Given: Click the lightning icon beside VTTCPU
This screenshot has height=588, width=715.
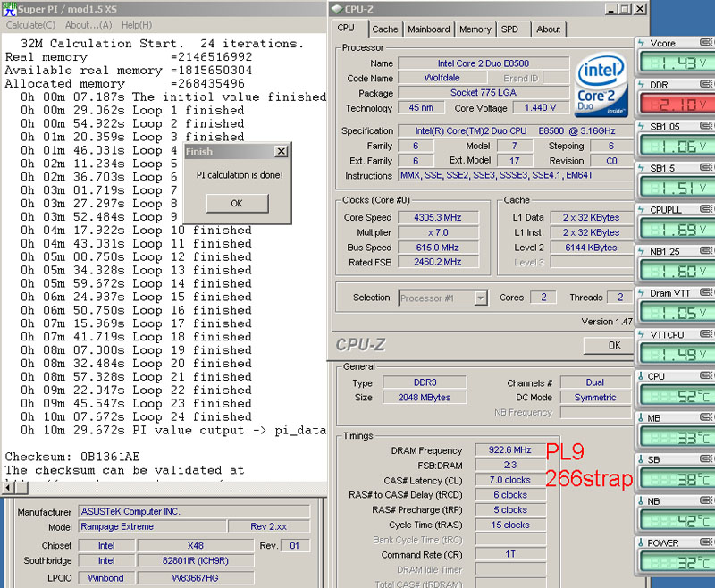Looking at the screenshot, I should pos(642,334).
